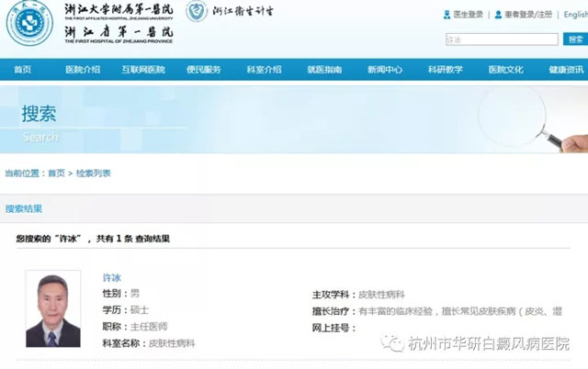Image resolution: width=588 pixels, height=369 pixels.
Task: Open doctor 许冰 profile photo
Action: pyautogui.click(x=53, y=308)
